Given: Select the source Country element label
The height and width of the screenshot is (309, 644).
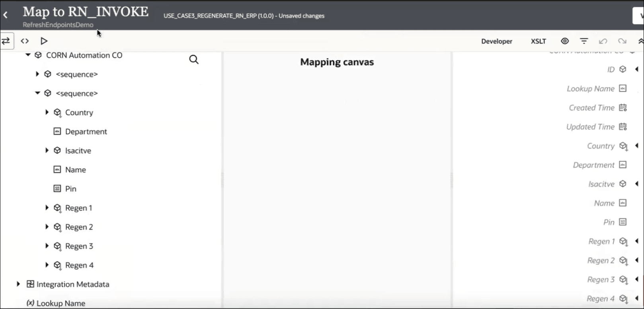Looking at the screenshot, I should [x=79, y=113].
